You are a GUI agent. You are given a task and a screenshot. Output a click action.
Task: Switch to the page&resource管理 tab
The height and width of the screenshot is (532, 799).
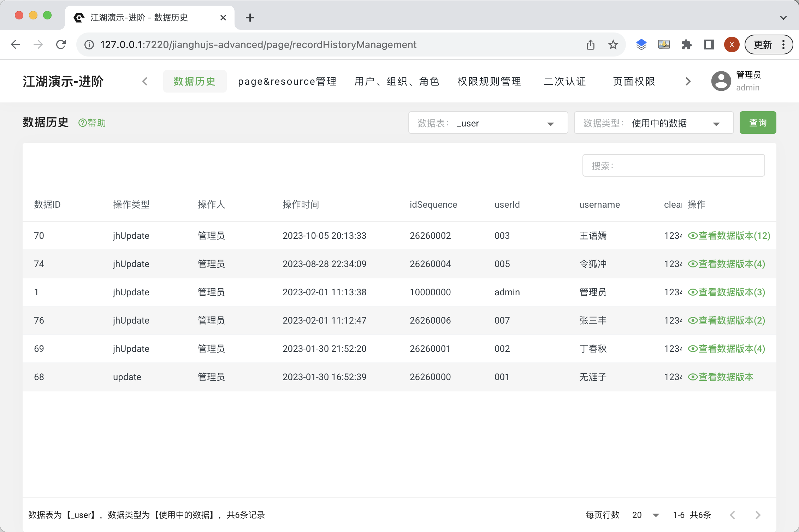(x=287, y=81)
